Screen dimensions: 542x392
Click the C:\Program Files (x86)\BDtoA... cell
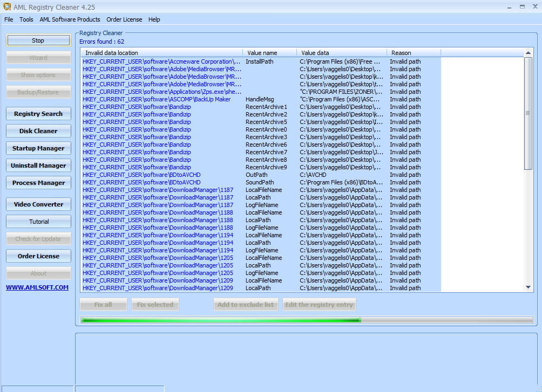341,182
